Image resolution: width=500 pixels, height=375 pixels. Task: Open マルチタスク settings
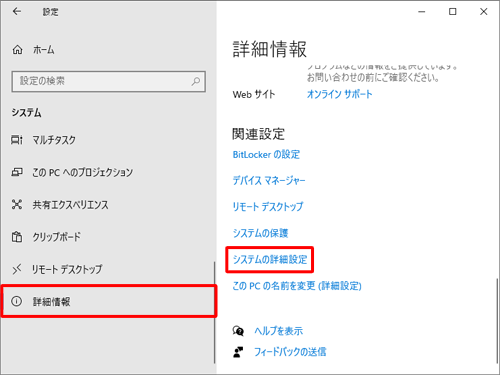[54, 140]
